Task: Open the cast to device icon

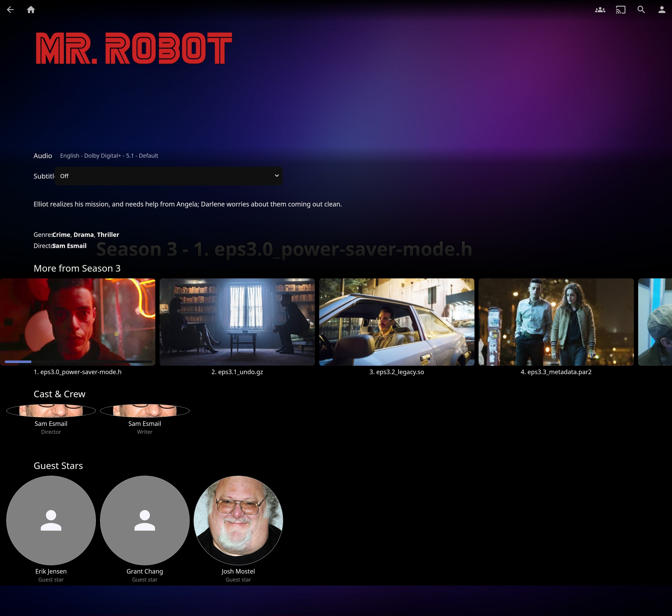Action: click(620, 10)
